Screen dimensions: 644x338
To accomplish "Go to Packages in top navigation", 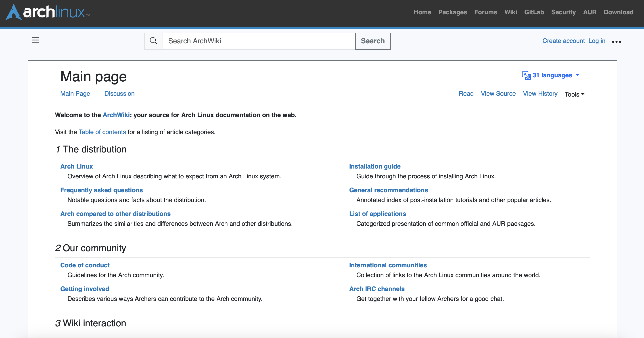I will tap(452, 12).
